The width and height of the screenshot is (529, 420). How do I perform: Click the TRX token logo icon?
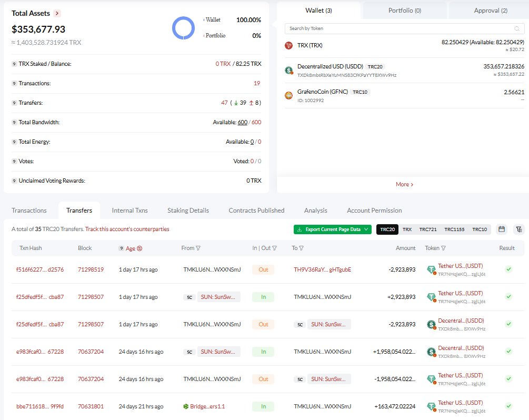coord(289,46)
